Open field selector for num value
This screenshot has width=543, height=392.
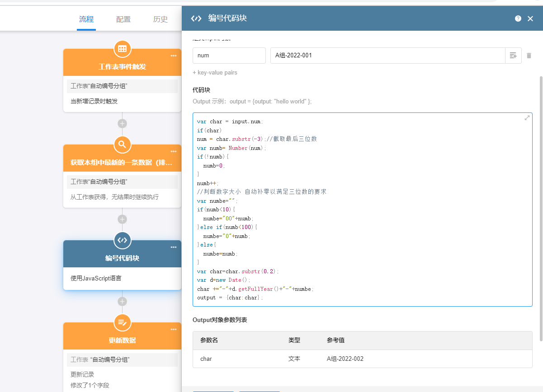[513, 56]
